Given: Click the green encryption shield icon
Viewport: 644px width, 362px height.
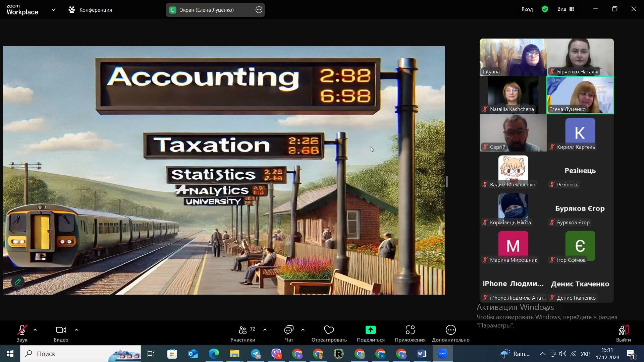Looking at the screenshot, I should 545,9.
